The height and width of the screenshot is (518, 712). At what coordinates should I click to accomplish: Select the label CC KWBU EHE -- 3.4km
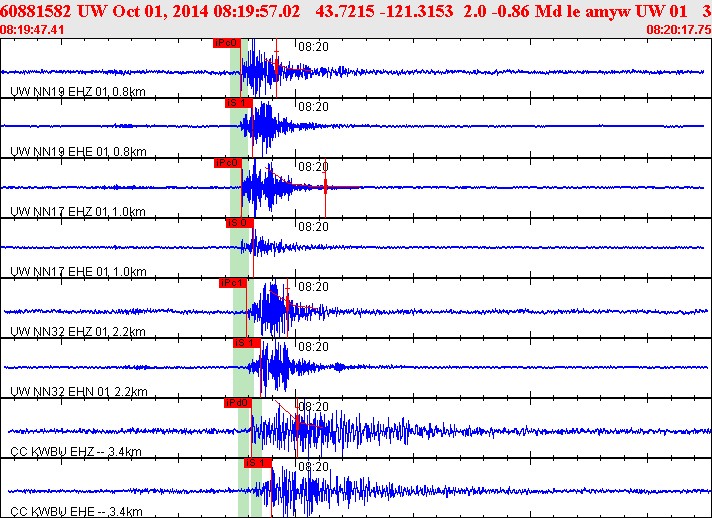[76, 512]
